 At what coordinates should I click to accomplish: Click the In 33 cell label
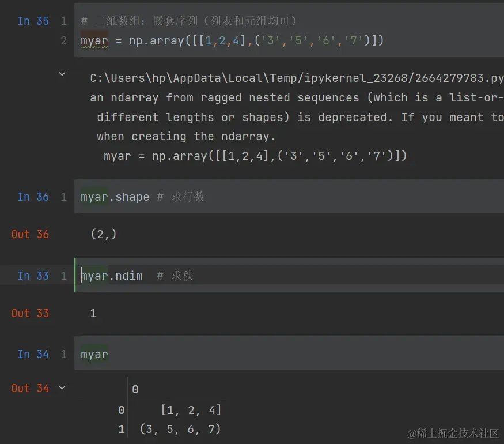pyautogui.click(x=33, y=276)
